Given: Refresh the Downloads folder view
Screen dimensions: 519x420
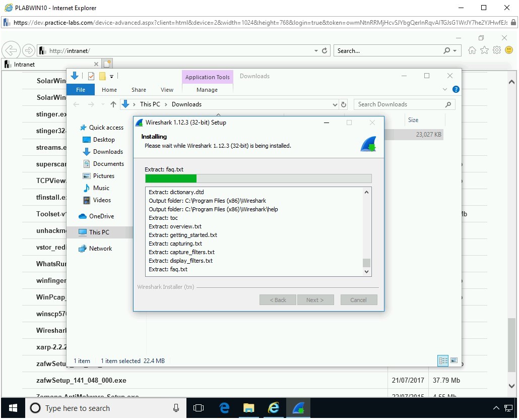Looking at the screenshot, I should tap(344, 104).
